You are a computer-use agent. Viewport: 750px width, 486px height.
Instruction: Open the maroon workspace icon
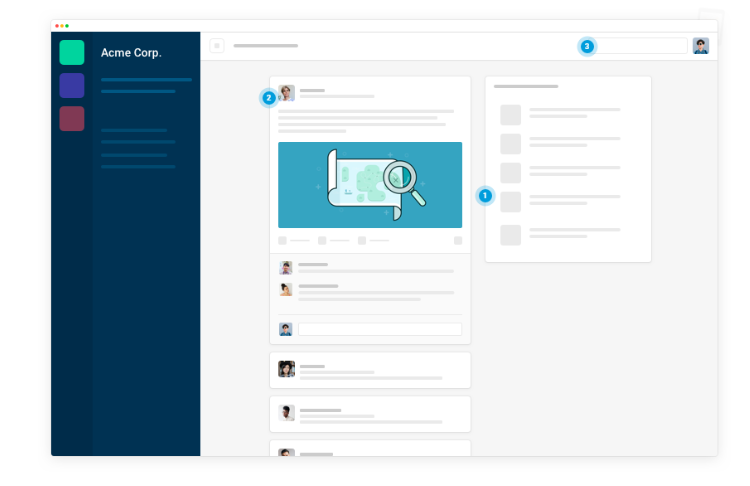(x=72, y=119)
